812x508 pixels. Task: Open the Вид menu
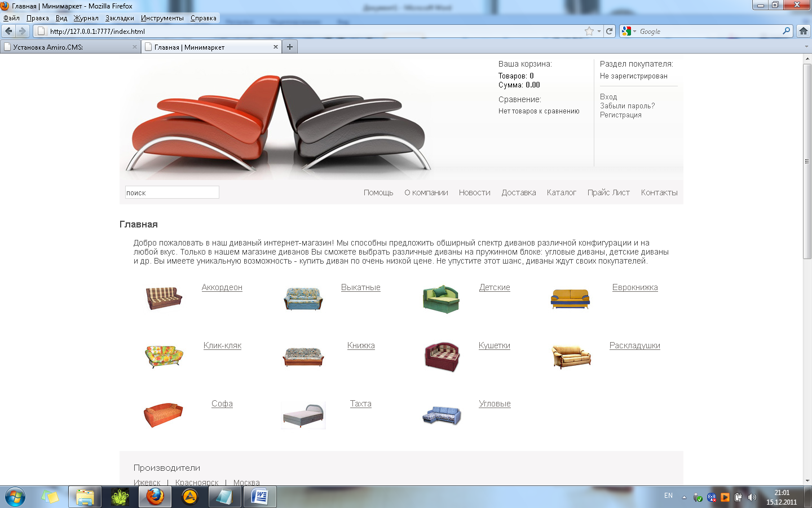(61, 18)
